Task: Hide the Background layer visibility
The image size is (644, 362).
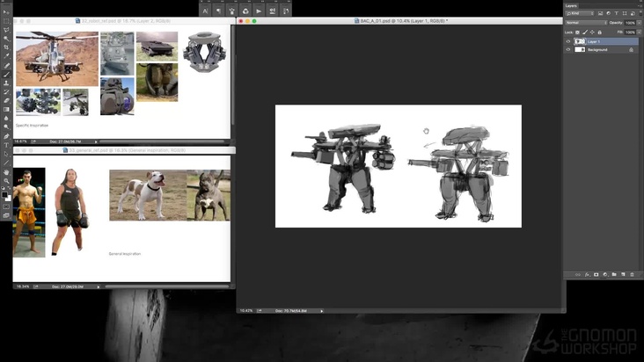Action: pos(568,50)
